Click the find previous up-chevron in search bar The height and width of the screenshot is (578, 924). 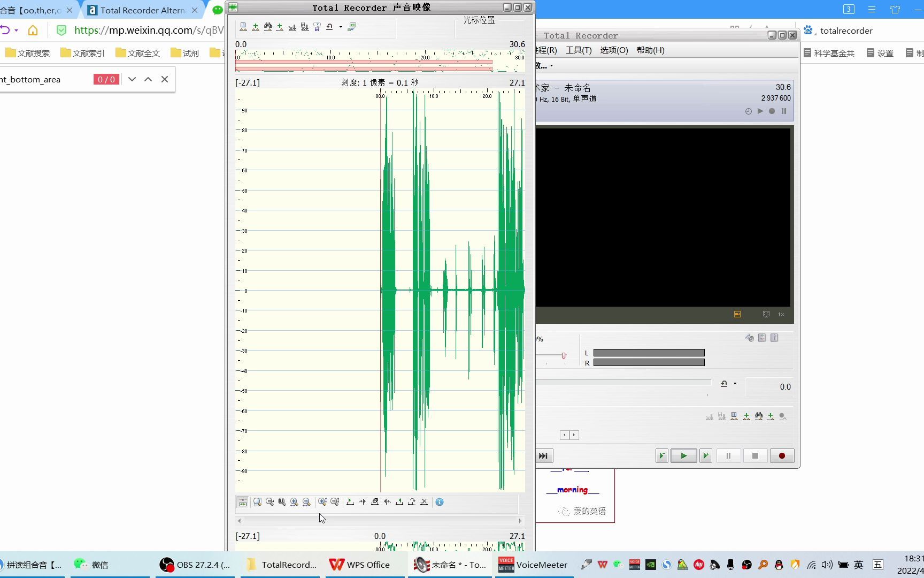(x=148, y=79)
